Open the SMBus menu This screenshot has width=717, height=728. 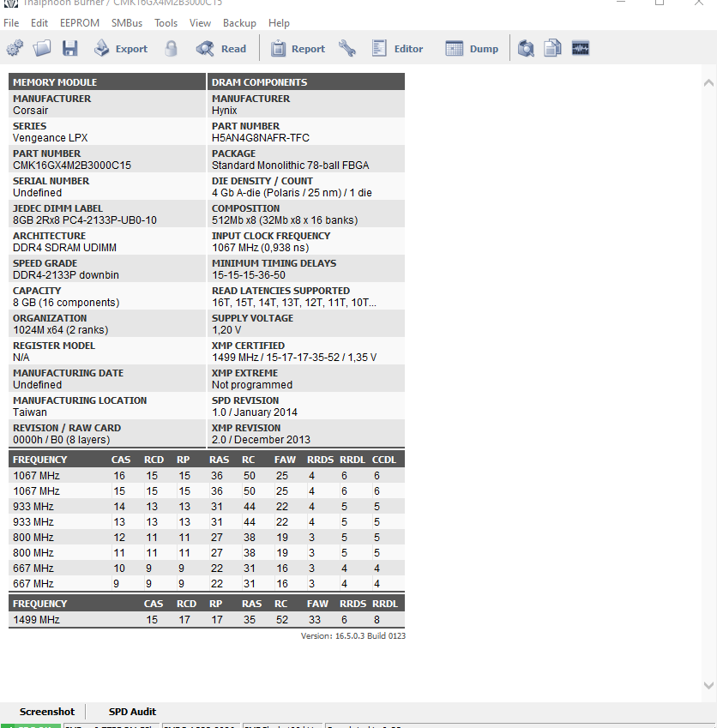[x=127, y=23]
